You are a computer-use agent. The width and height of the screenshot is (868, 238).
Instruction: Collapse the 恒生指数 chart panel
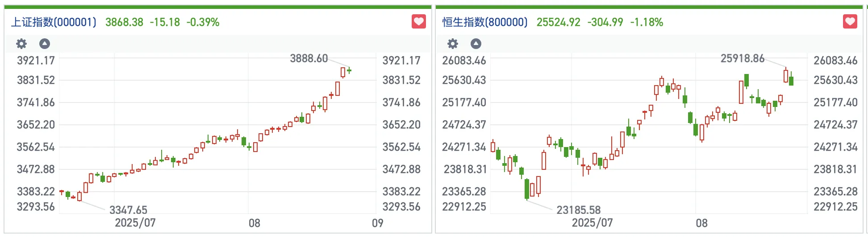[476, 44]
